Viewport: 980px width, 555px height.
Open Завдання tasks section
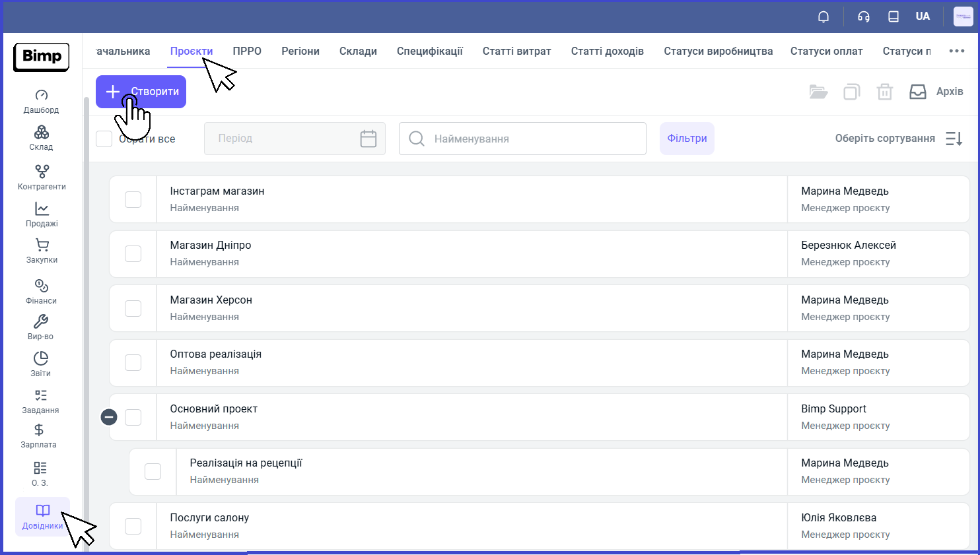click(x=41, y=402)
